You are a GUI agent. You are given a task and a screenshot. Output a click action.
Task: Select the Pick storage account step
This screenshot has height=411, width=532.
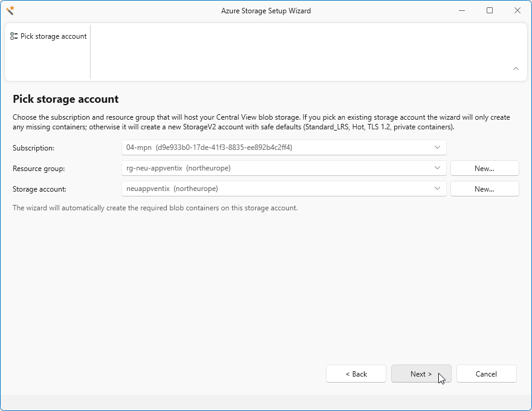[48, 36]
